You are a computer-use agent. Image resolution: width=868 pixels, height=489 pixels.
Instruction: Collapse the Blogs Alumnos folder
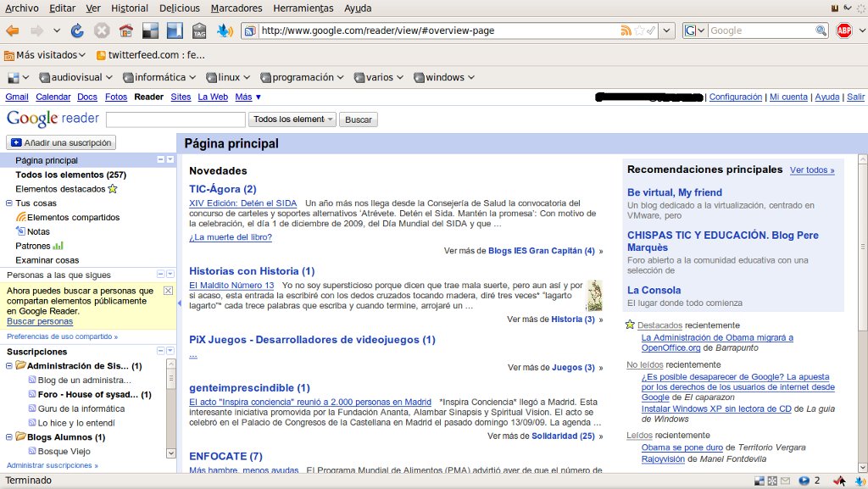[8, 437]
